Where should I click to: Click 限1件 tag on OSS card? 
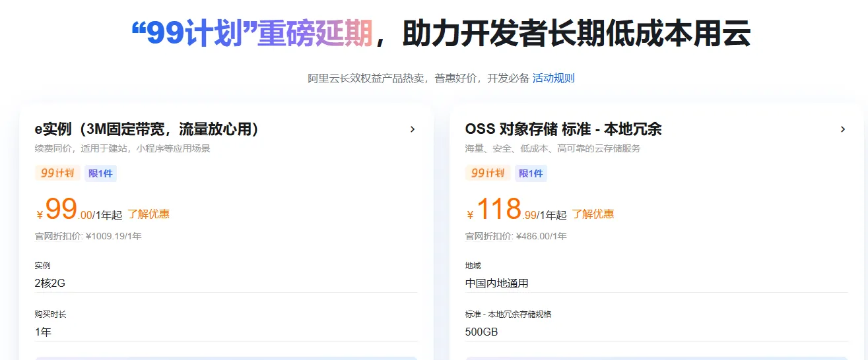click(531, 173)
